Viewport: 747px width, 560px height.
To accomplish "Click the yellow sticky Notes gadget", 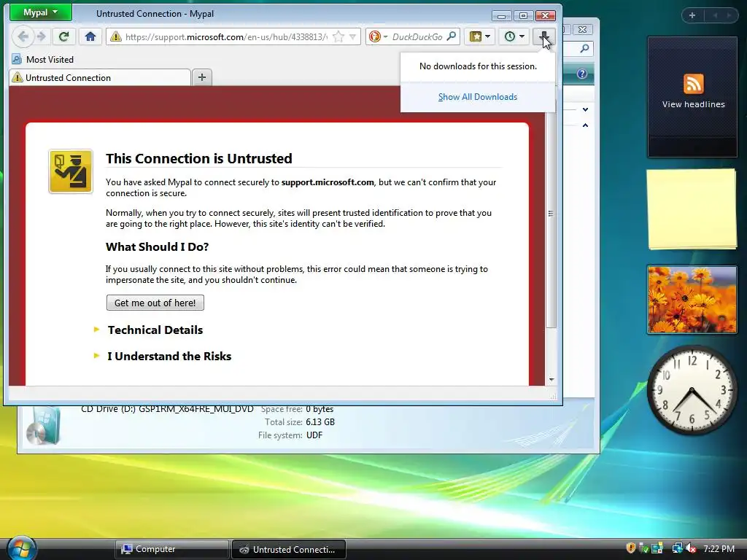I will [x=692, y=209].
